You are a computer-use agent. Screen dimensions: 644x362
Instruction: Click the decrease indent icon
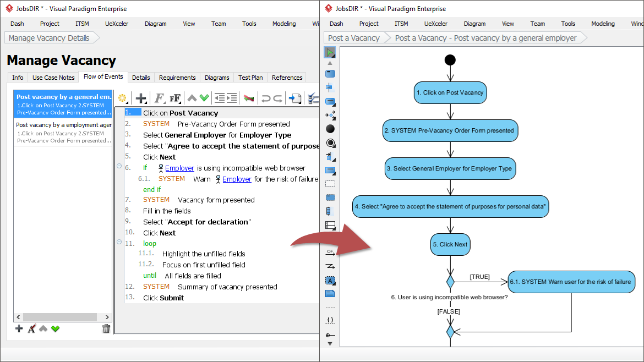tap(220, 98)
